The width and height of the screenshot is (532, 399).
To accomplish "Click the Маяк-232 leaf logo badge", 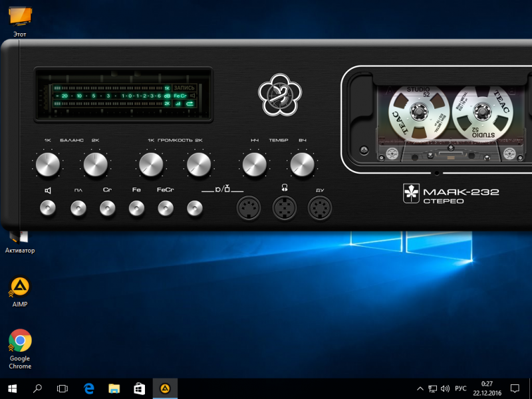I will click(411, 194).
